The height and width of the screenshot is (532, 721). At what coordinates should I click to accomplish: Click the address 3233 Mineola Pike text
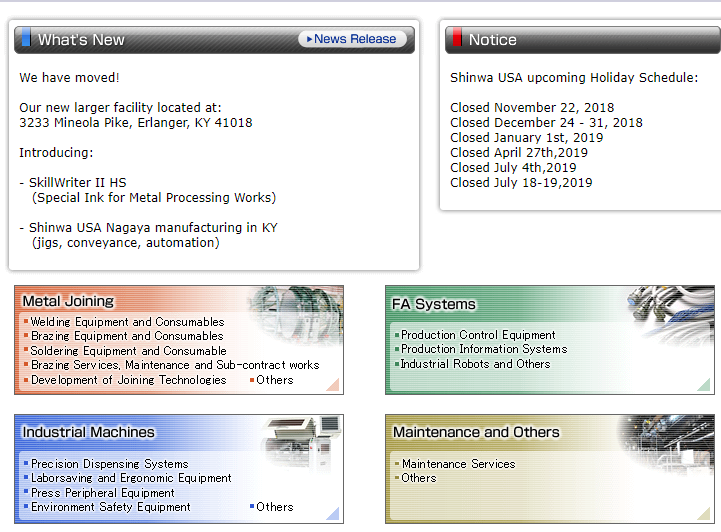click(x=136, y=123)
